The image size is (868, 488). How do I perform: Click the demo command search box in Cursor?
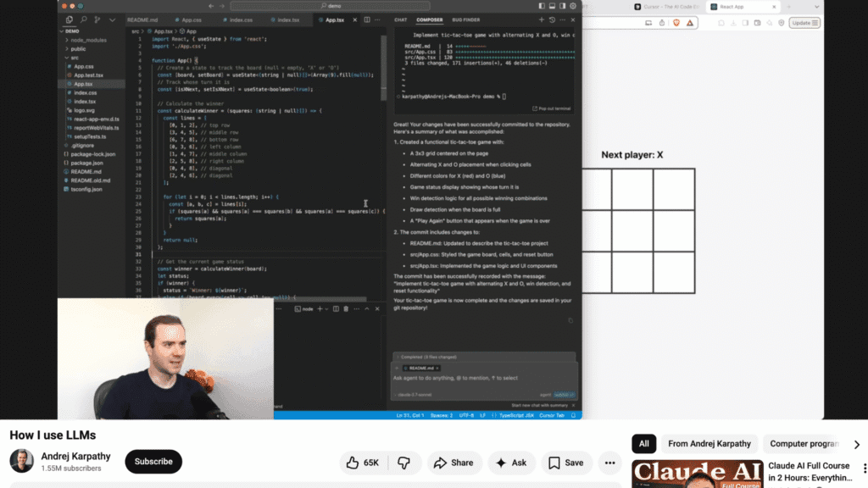pyautogui.click(x=330, y=6)
